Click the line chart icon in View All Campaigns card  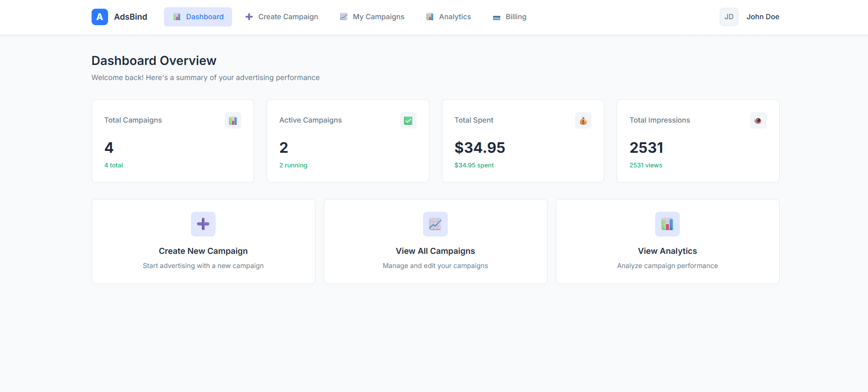435,224
